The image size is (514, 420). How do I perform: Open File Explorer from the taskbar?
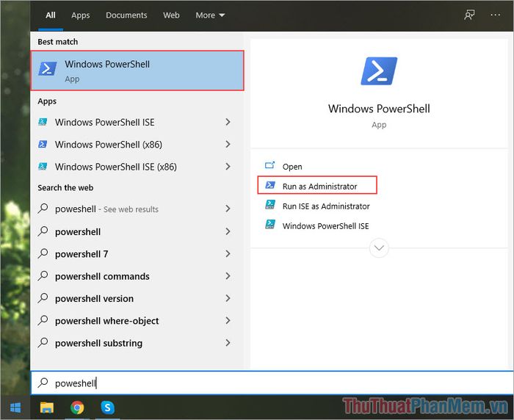[x=47, y=408]
